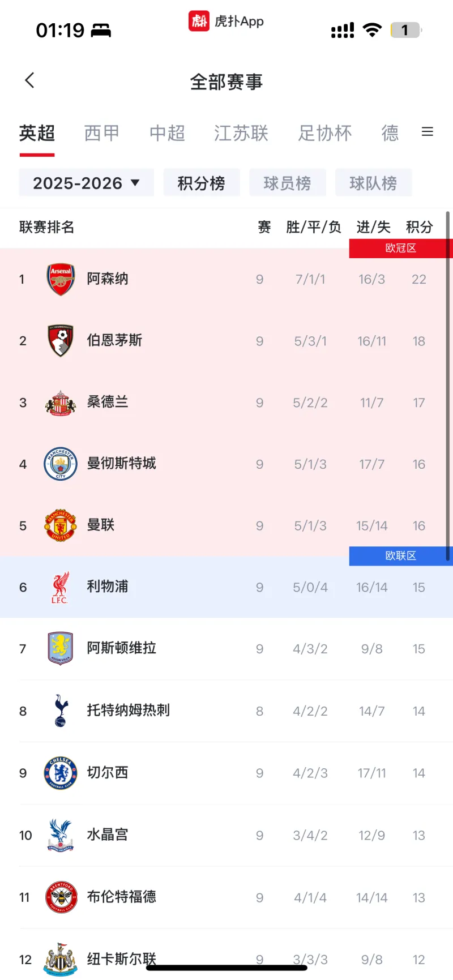Show the 球队榜 team rankings
This screenshot has width=453, height=980.
[373, 183]
